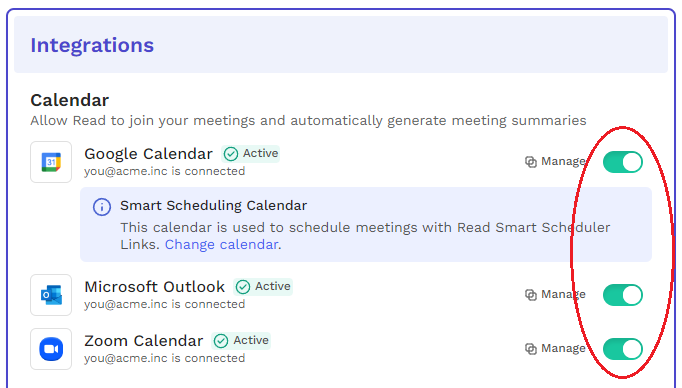Image resolution: width=682 pixels, height=388 pixels.
Task: Click the Smart Scheduling info icon
Action: [x=102, y=207]
